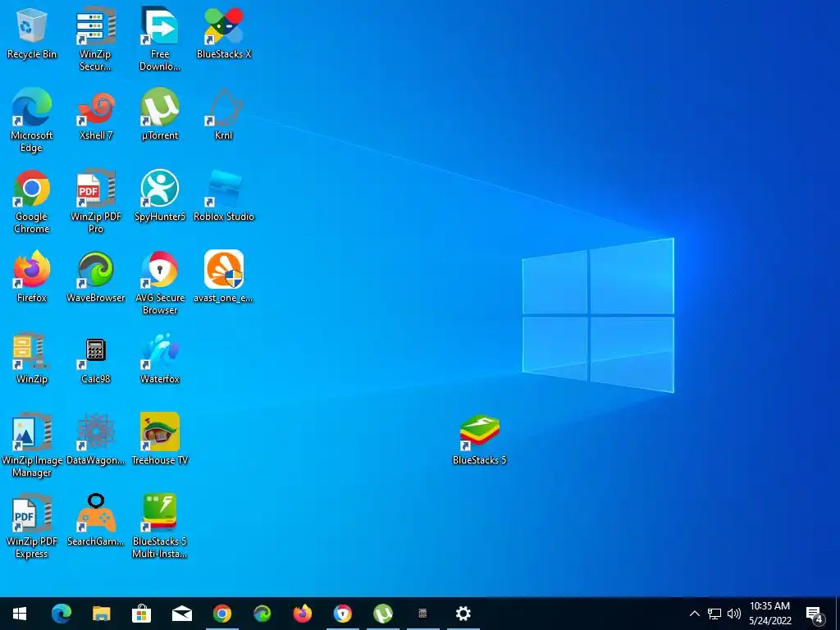Select the Waterfox desktop icon
840x630 pixels.
click(x=160, y=358)
